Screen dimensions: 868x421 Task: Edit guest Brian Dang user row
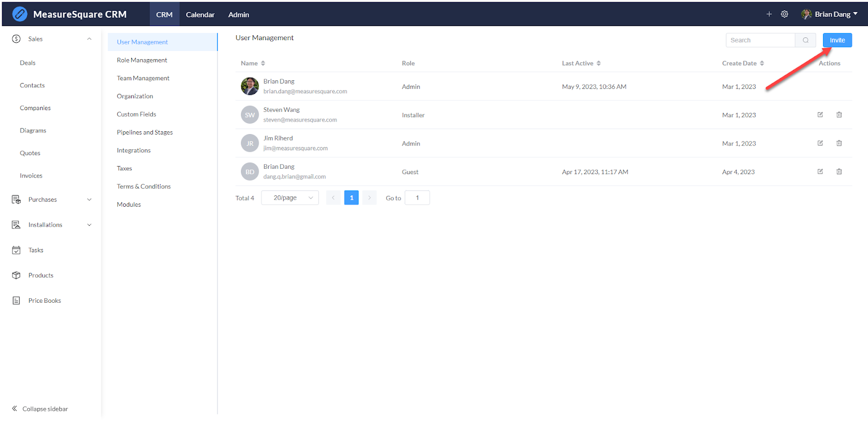[820, 171]
